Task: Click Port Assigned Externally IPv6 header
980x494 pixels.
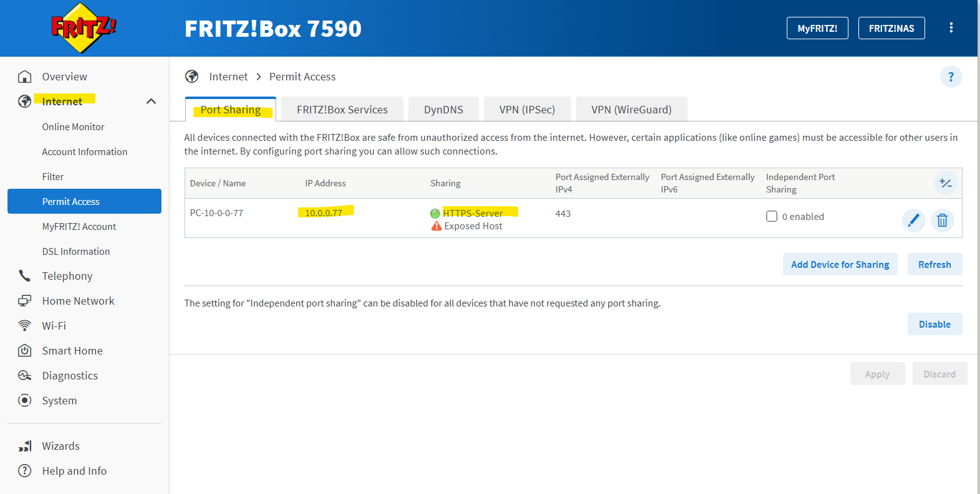Action: point(708,183)
